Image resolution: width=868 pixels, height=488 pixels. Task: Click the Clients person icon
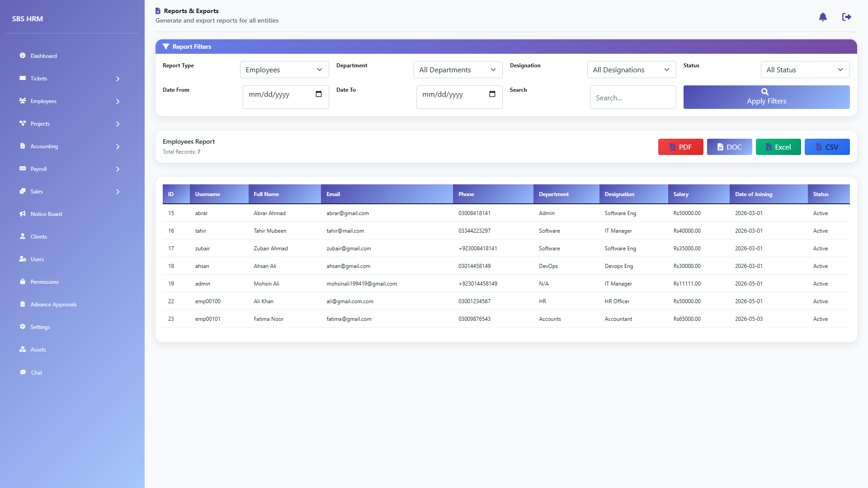pyautogui.click(x=23, y=236)
